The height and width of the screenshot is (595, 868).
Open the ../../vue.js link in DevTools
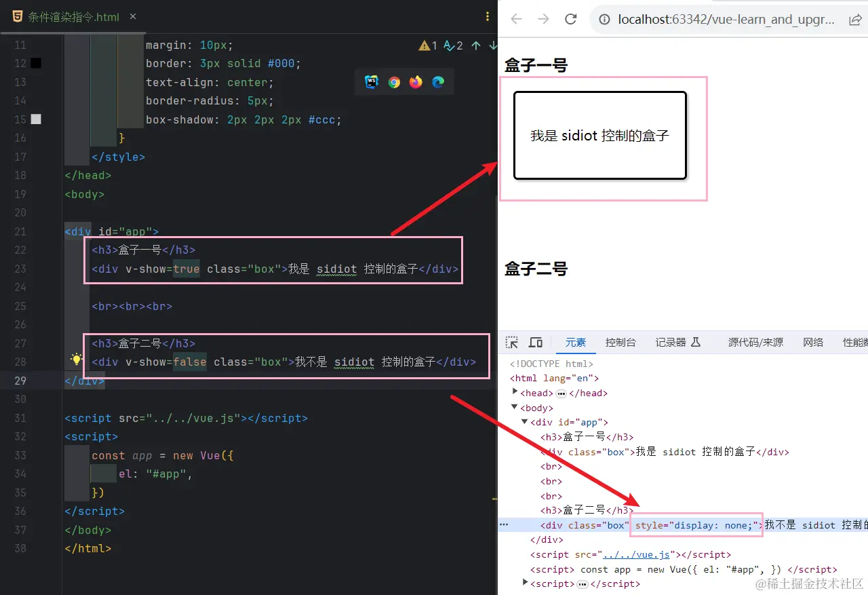pyautogui.click(x=637, y=554)
